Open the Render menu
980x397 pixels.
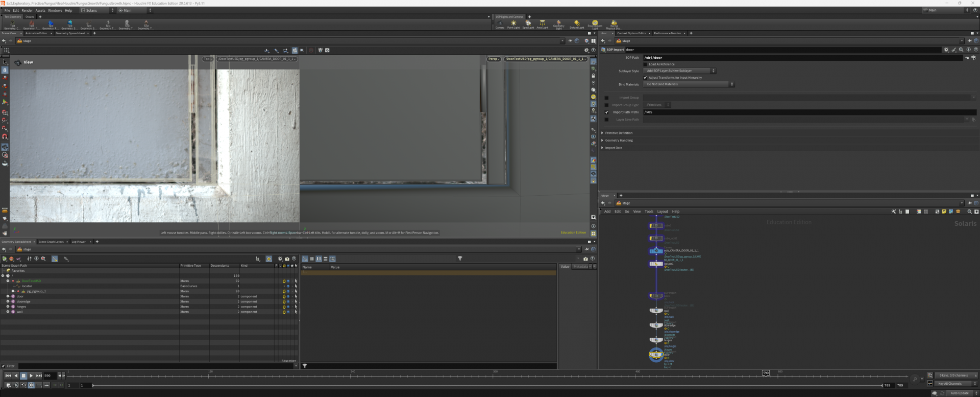click(27, 10)
